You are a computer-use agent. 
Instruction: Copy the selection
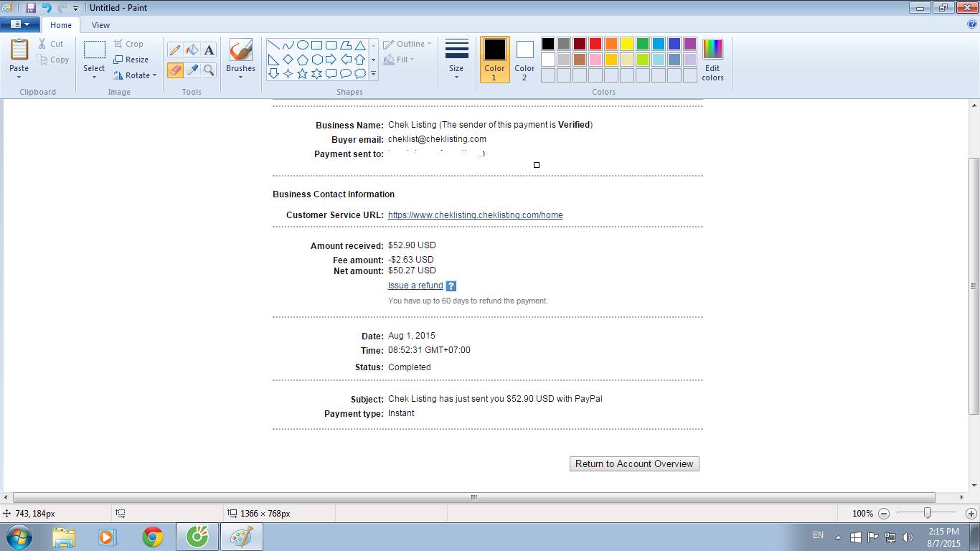[54, 60]
